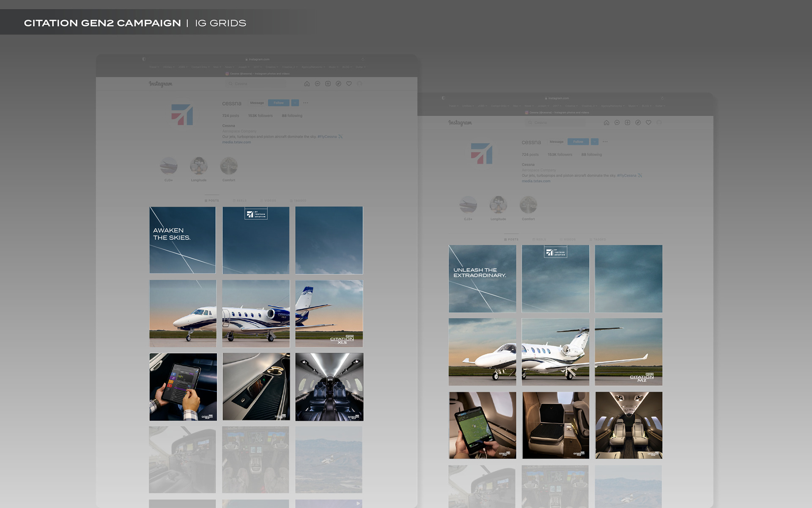Screen dimensions: 812x508
Task: Expand suggested-accounts arrow beside Follow, right window
Action: click(595, 142)
